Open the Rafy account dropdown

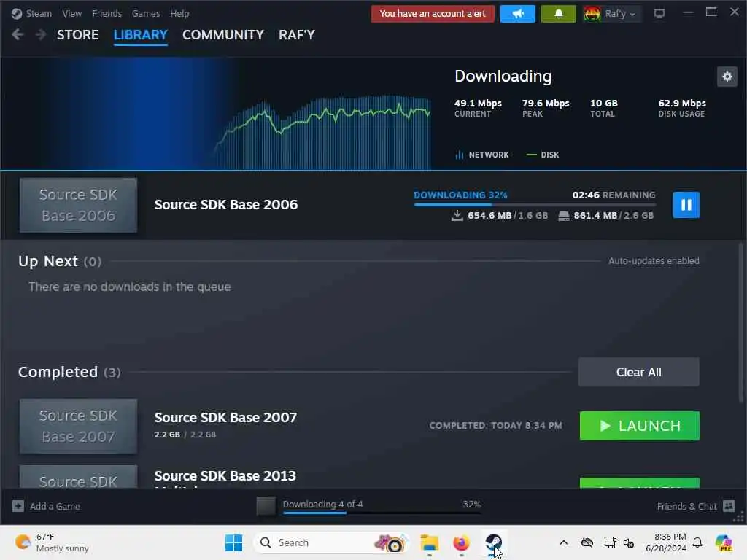coord(620,14)
